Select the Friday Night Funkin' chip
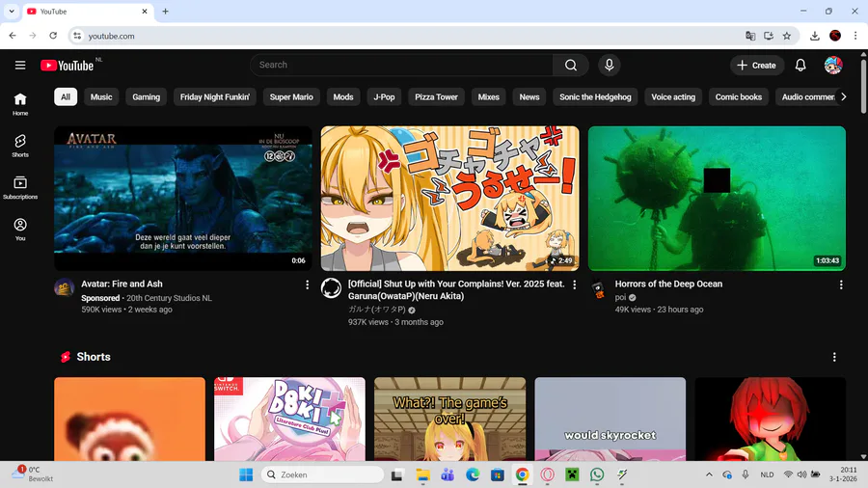The height and width of the screenshot is (488, 868). tap(215, 96)
